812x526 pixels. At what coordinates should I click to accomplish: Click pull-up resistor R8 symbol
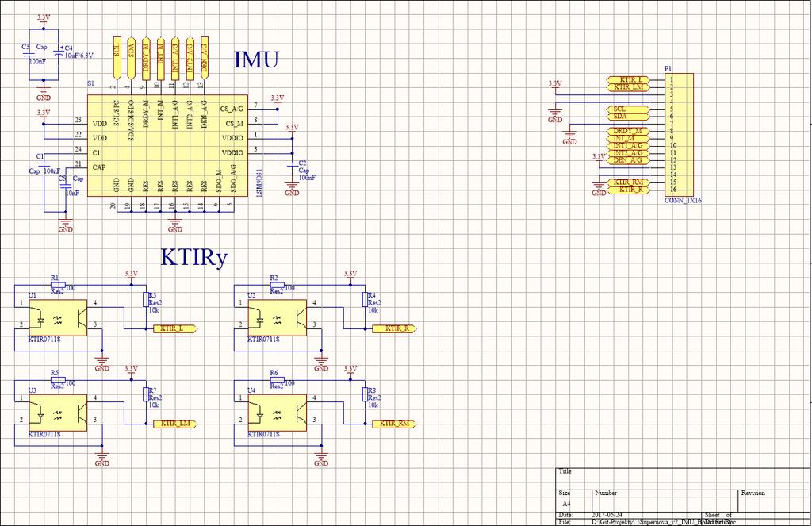click(x=365, y=395)
